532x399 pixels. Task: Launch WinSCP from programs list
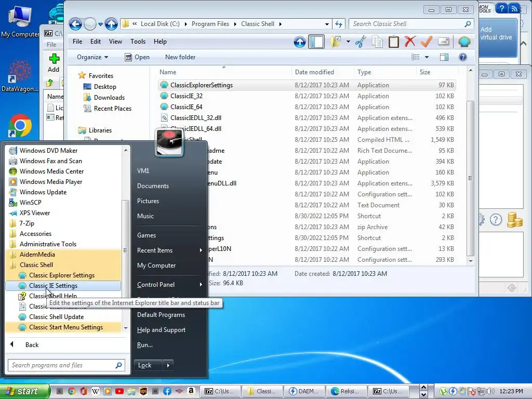(x=63, y=202)
